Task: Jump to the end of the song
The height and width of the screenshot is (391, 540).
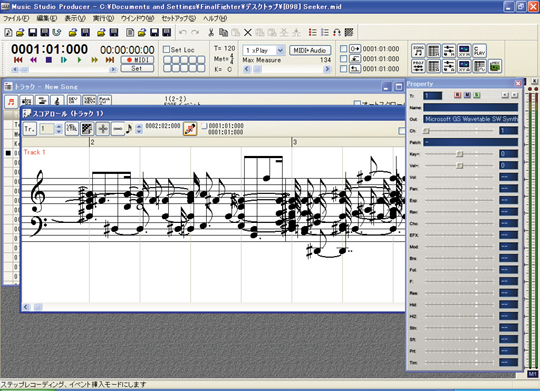Action: coord(110,60)
